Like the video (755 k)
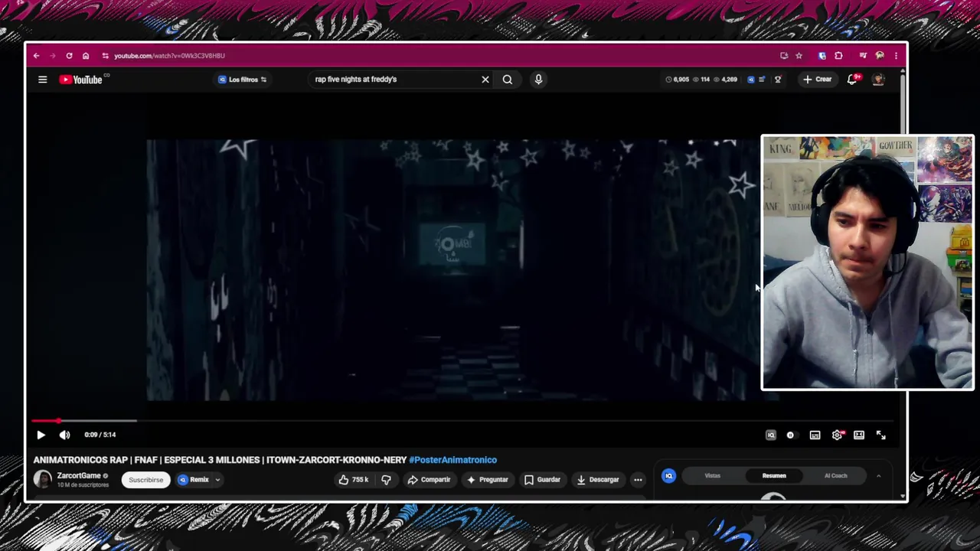Viewport: 980px width, 551px height. point(354,480)
